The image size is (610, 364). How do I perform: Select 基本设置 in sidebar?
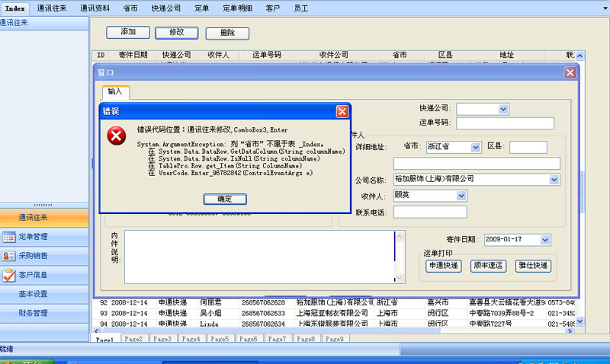pyautogui.click(x=44, y=294)
